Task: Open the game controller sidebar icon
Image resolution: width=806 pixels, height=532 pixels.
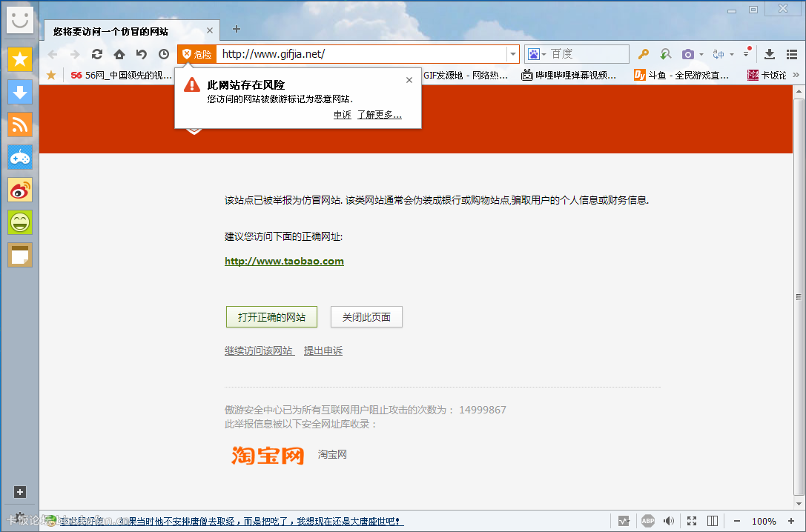Action: [20, 157]
